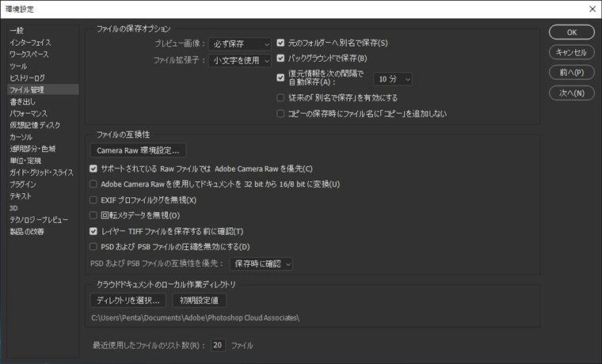Viewport: 602px width, 364px height.
Task: Click the 初期設定値 button
Action: pyautogui.click(x=200, y=301)
